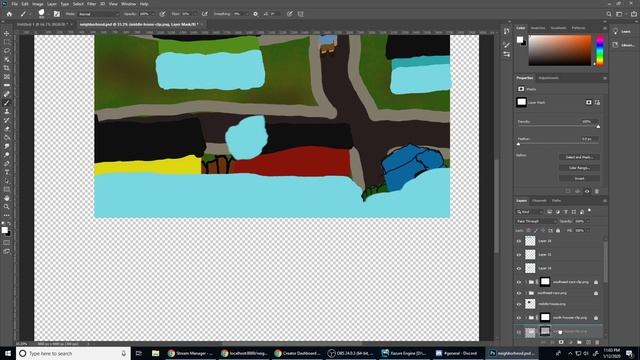Open File Explorer from the taskbar
Image resolution: width=640 pixels, height=360 pixels.
[156, 353]
